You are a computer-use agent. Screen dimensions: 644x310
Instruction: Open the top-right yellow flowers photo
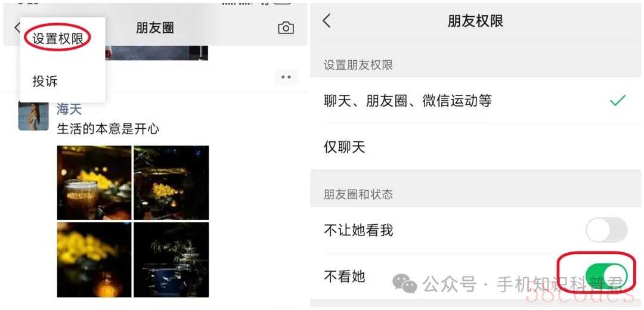click(x=171, y=182)
